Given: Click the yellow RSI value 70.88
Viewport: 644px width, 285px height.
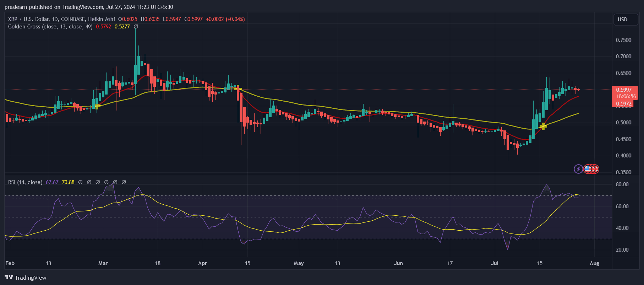Looking at the screenshot, I should point(68,182).
